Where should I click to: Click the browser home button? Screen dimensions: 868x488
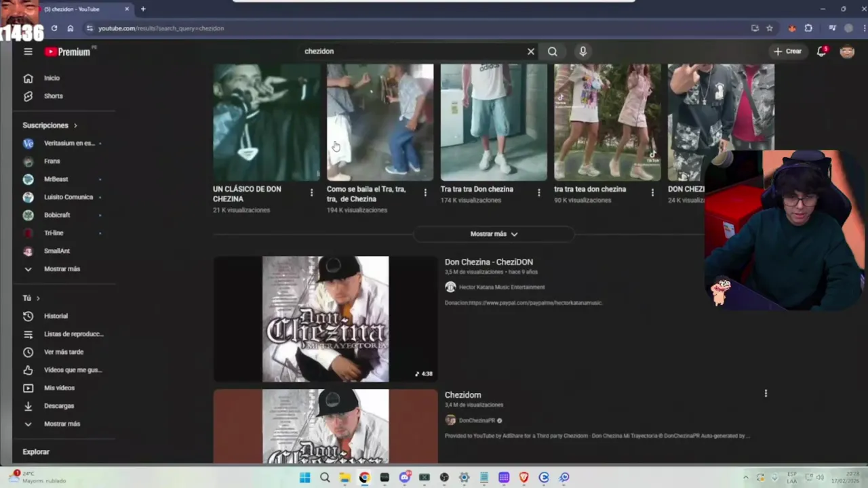tap(71, 28)
